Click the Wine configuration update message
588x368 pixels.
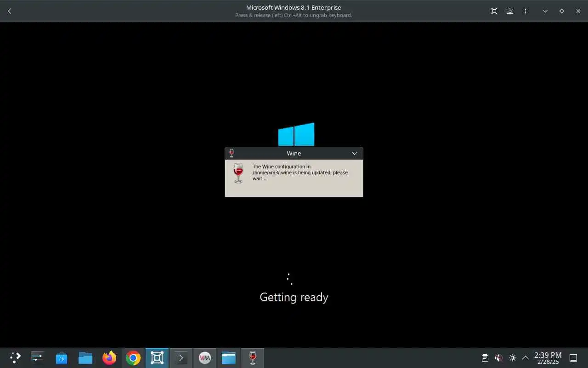(300, 172)
